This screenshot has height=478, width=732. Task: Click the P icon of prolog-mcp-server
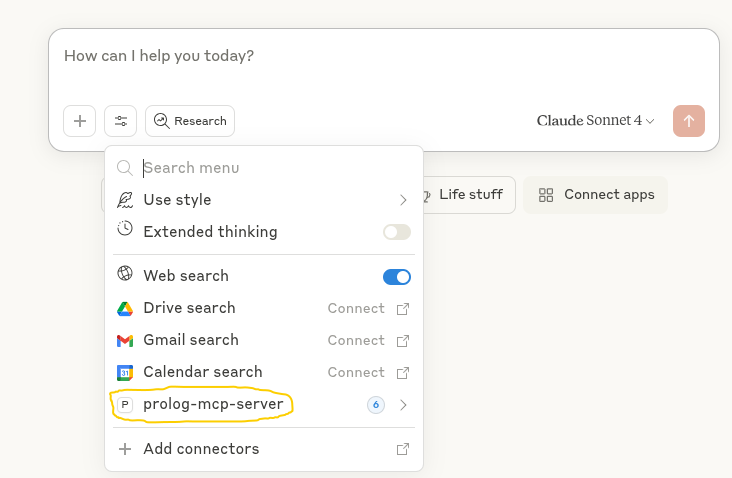pyautogui.click(x=125, y=405)
